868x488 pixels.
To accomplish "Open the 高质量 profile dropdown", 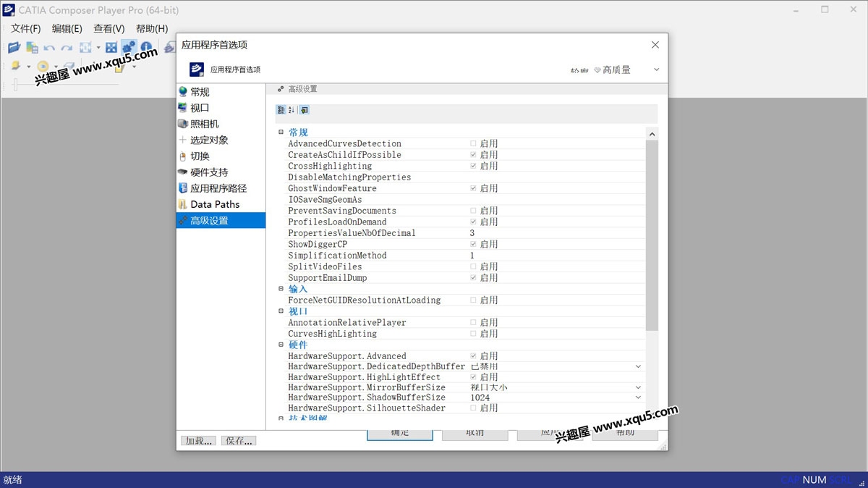I will pyautogui.click(x=656, y=70).
